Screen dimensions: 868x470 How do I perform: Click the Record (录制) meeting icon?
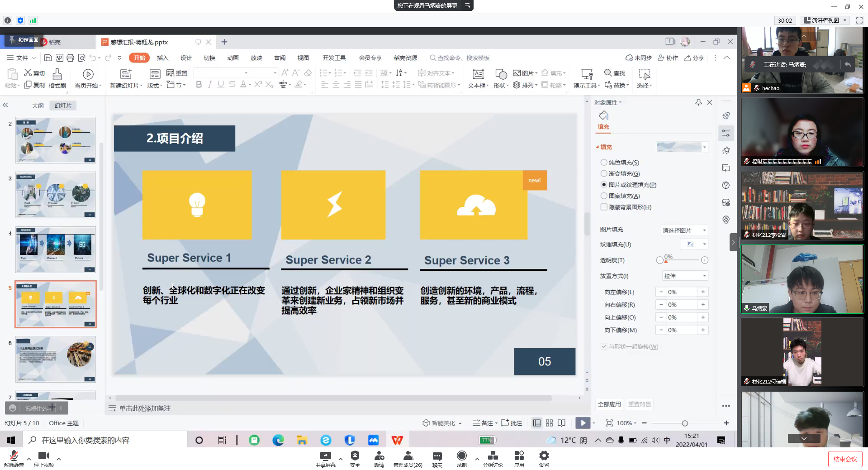point(461,456)
